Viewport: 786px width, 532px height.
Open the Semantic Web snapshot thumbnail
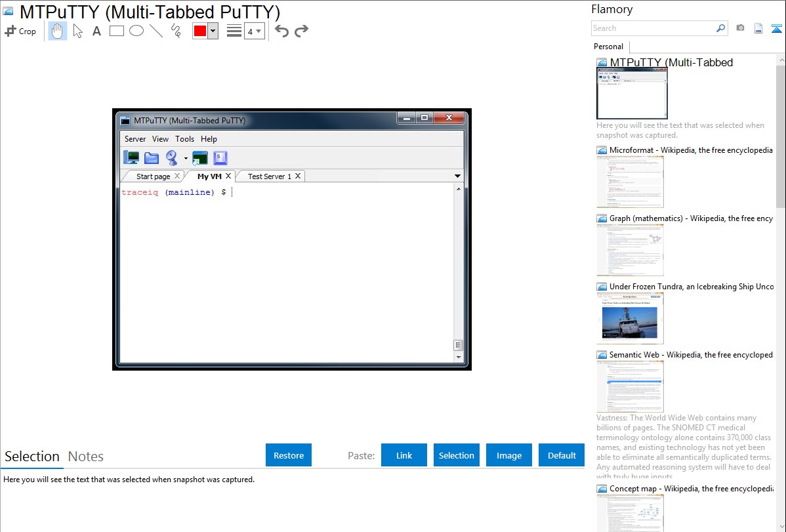point(630,386)
